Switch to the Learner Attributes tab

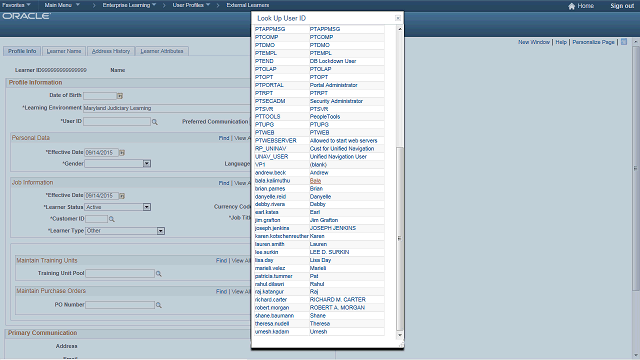click(162, 51)
